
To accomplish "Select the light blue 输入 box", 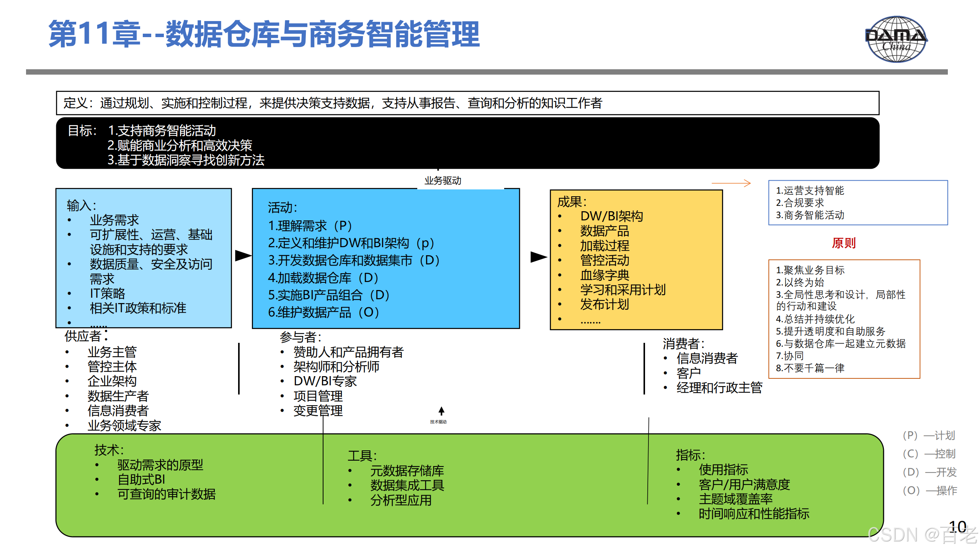I will 144,258.
